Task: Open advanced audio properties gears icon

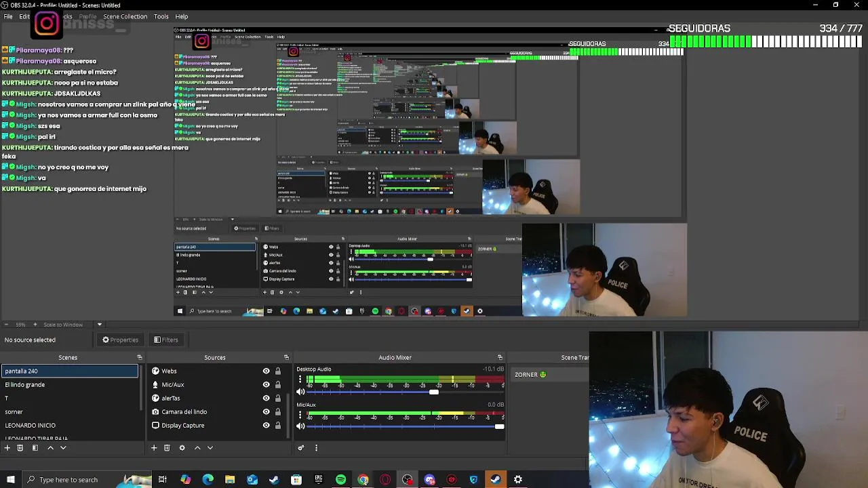Action: [x=301, y=447]
